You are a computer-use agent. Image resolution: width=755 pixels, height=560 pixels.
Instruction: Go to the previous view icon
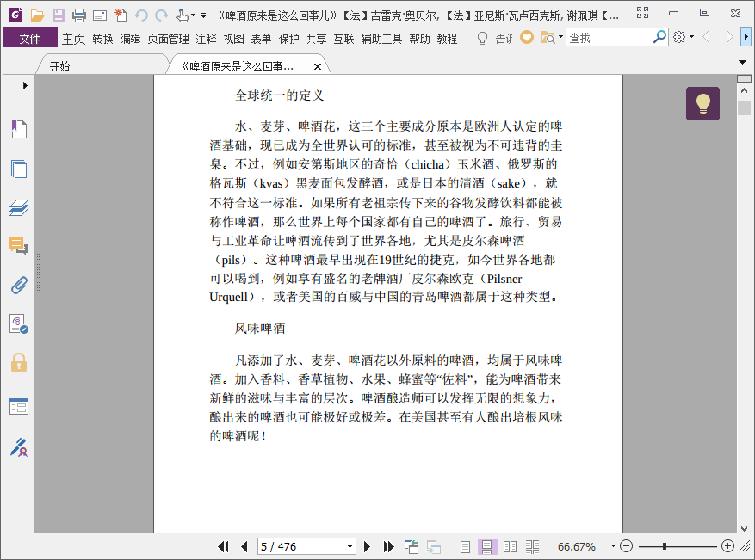point(412,546)
